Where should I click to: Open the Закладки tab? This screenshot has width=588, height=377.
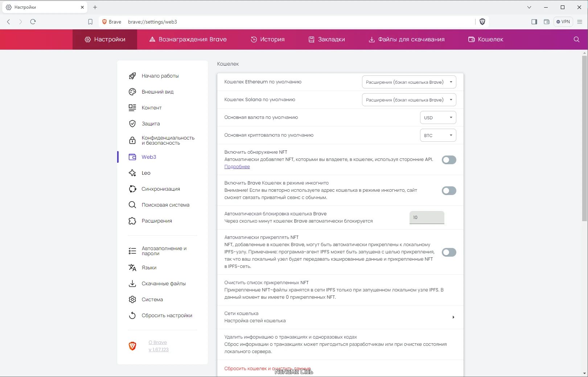click(x=326, y=40)
